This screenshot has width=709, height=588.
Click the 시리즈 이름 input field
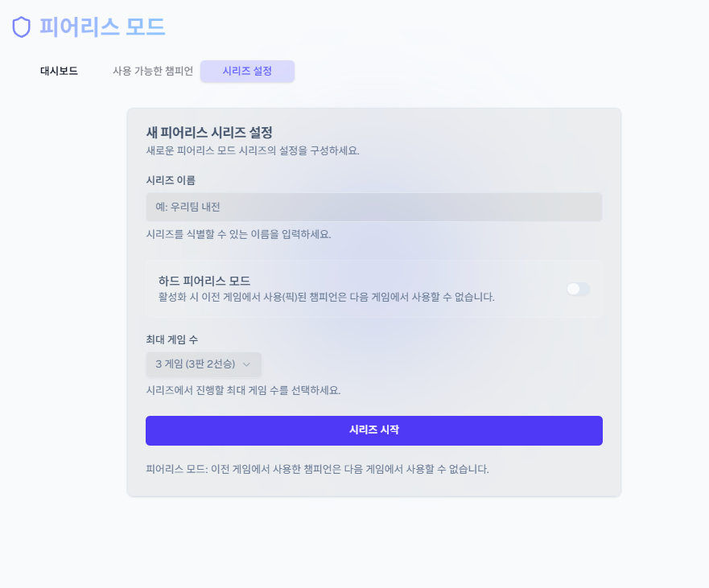pos(373,207)
